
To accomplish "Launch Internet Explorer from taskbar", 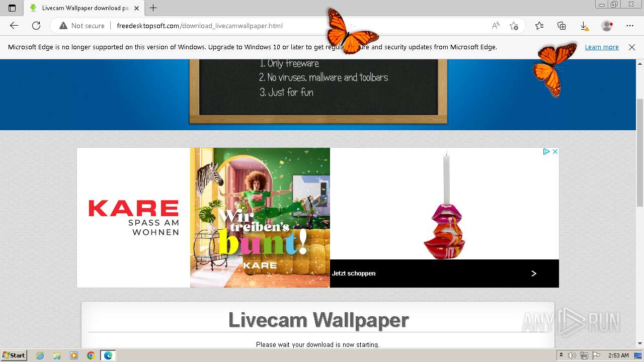I will click(40, 355).
